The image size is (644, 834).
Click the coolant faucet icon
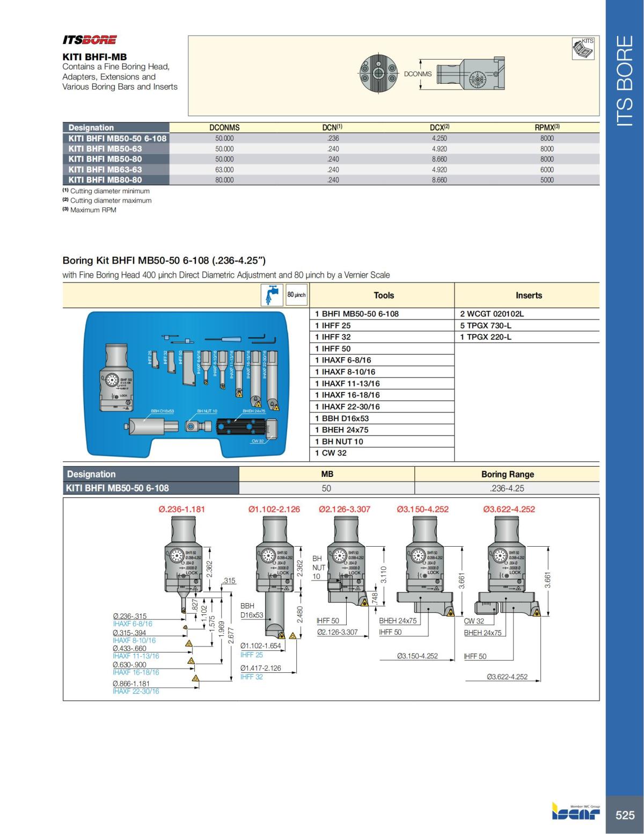[x=272, y=295]
